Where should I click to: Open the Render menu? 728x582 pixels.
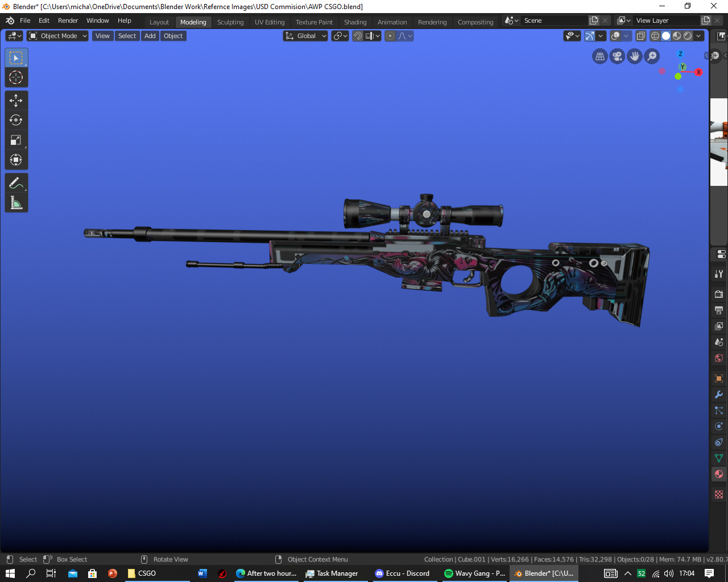[x=68, y=20]
